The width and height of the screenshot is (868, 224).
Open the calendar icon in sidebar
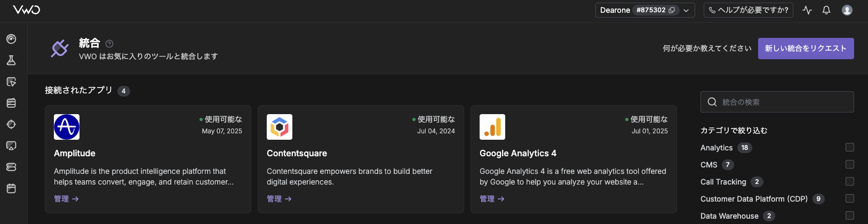(11, 188)
